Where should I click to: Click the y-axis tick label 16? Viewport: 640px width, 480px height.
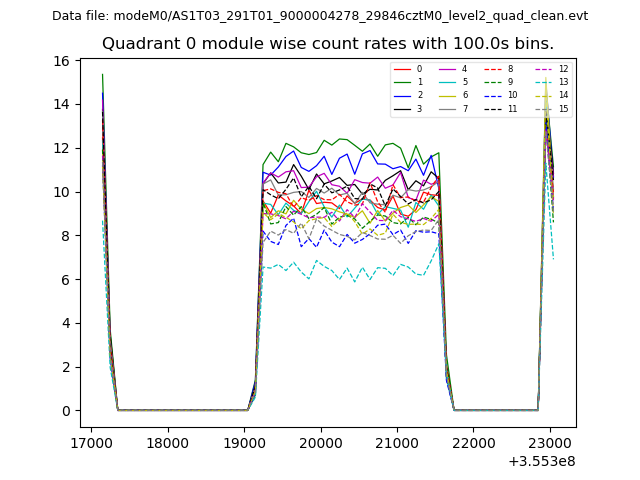pyautogui.click(x=60, y=61)
